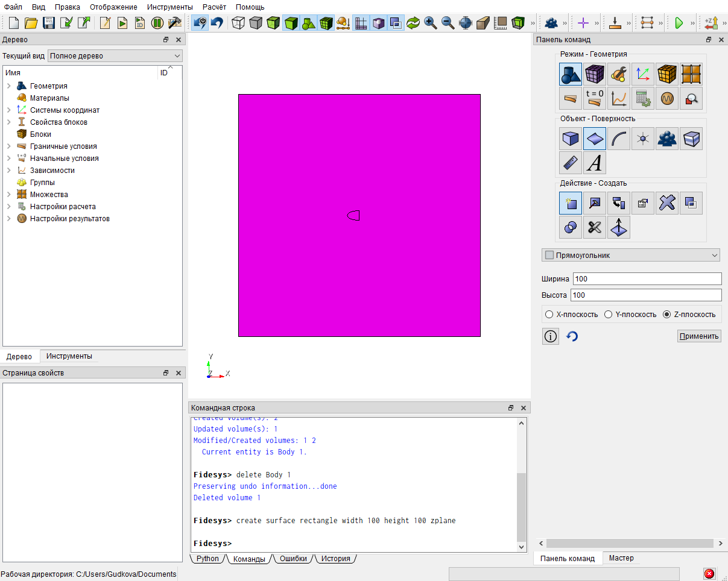728x581 pixels.
Task: Click the Delete action X icon
Action: (x=667, y=203)
